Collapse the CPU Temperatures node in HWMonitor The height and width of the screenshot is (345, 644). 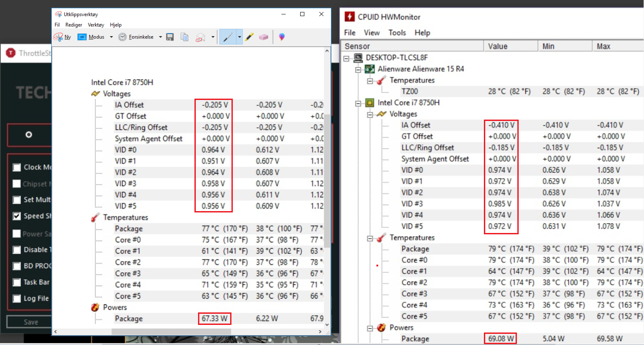tap(370, 238)
